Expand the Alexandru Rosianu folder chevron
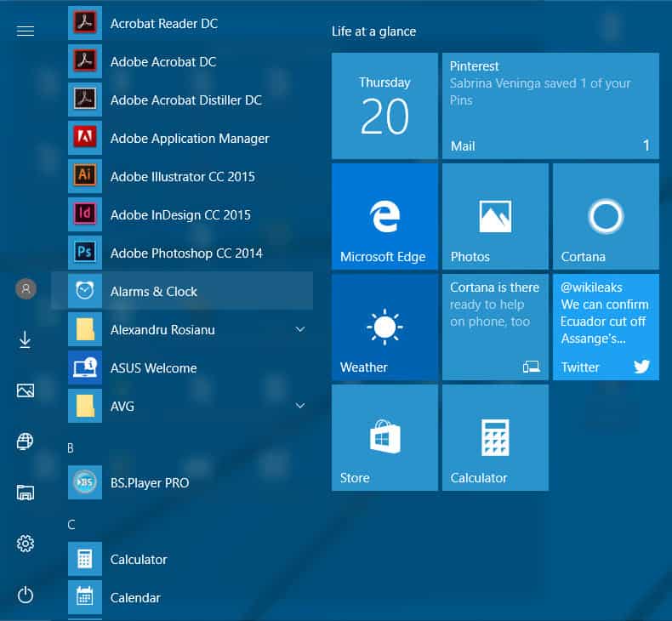The image size is (672, 621). (x=300, y=329)
